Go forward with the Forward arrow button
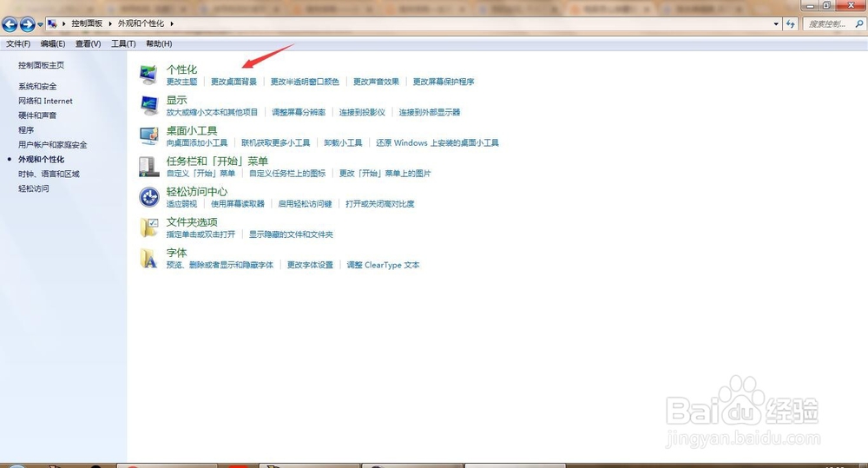This screenshot has width=868, height=468. (27, 23)
